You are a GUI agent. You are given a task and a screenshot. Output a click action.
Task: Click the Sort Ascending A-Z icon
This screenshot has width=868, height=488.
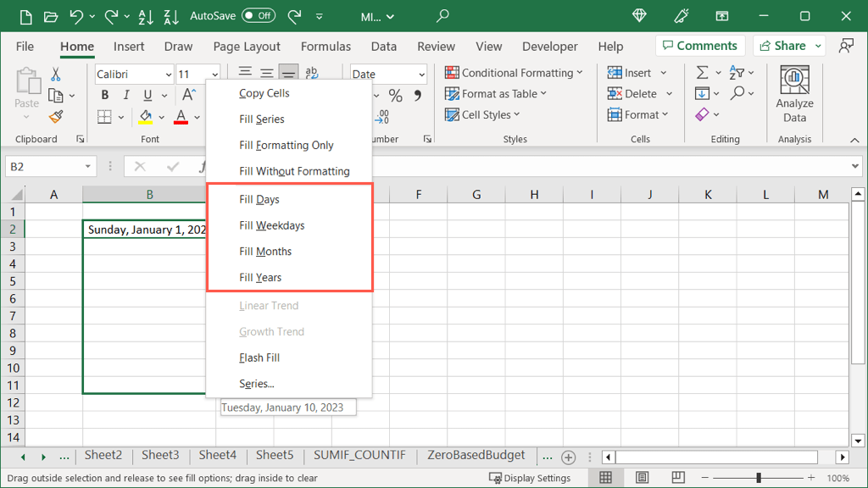(144, 16)
